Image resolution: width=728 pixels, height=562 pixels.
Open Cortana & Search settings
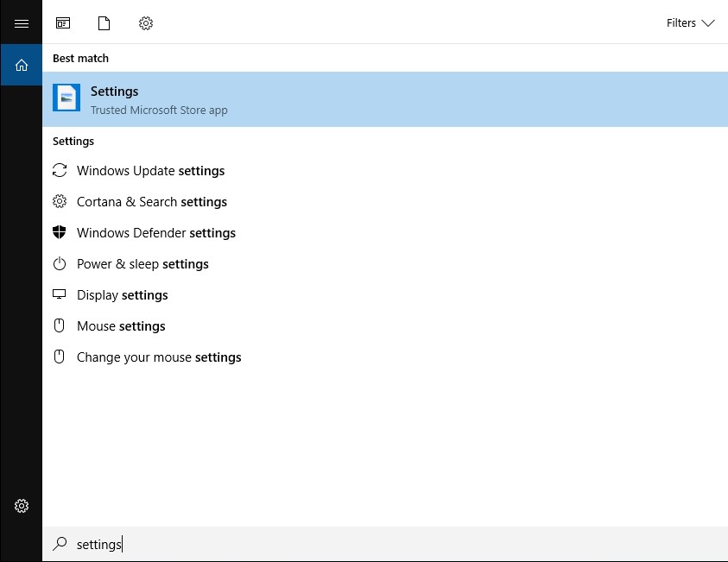pyautogui.click(x=151, y=201)
